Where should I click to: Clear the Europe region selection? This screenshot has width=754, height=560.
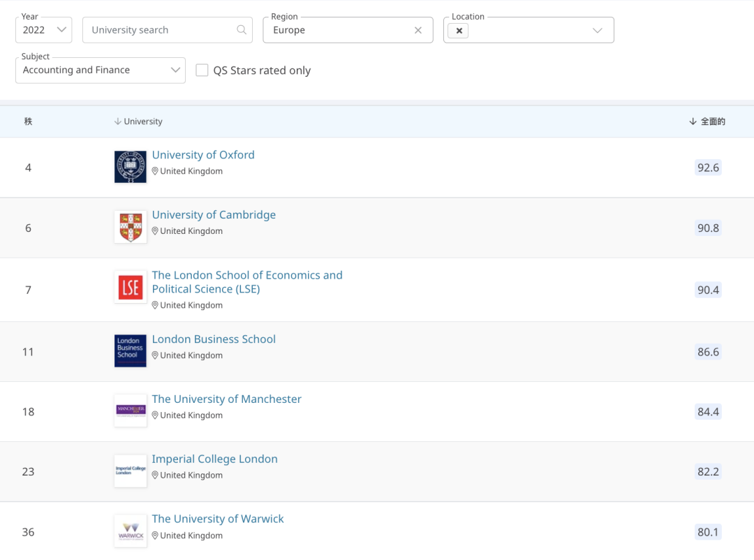click(x=418, y=30)
